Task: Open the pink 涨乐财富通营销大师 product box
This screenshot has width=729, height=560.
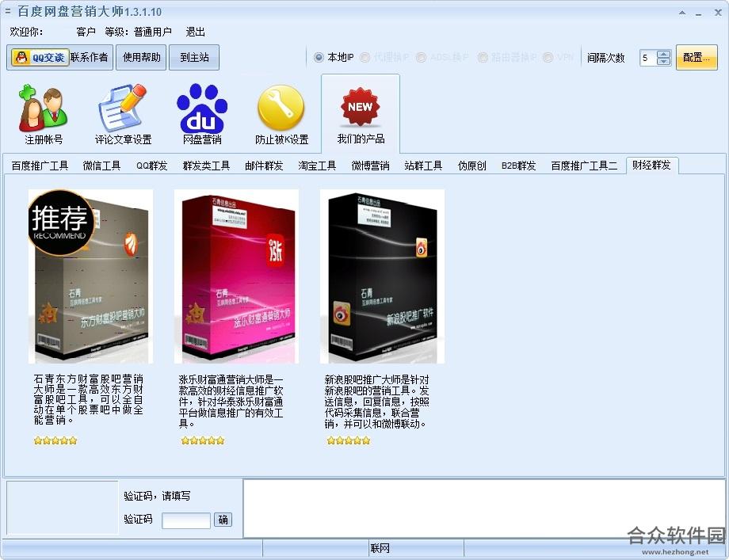Action: [237, 276]
